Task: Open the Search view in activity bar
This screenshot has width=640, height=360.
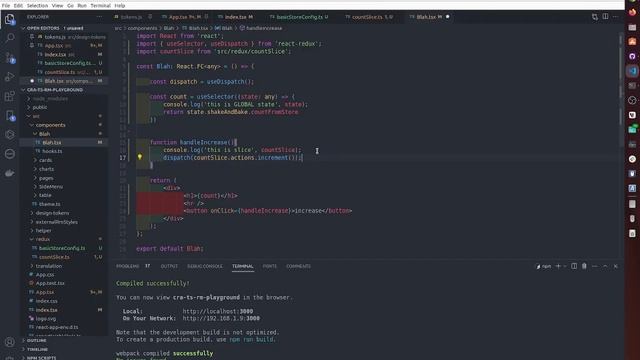Action: 10,38
